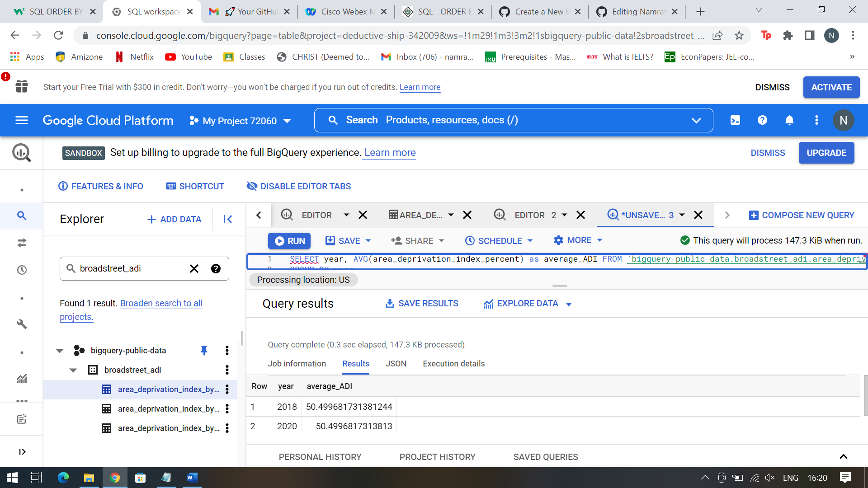The height and width of the screenshot is (488, 868).
Task: Expand the MORE settings dropdown
Action: click(600, 240)
